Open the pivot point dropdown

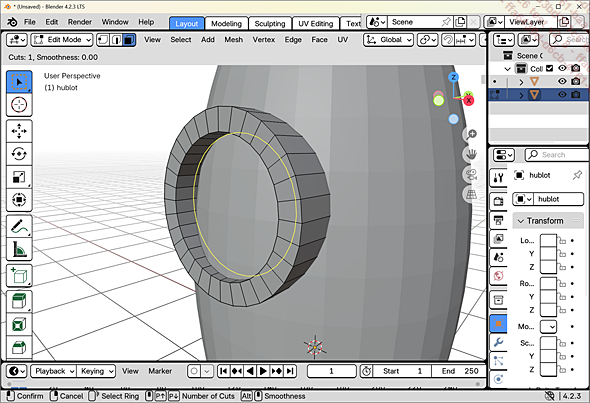[x=427, y=40]
